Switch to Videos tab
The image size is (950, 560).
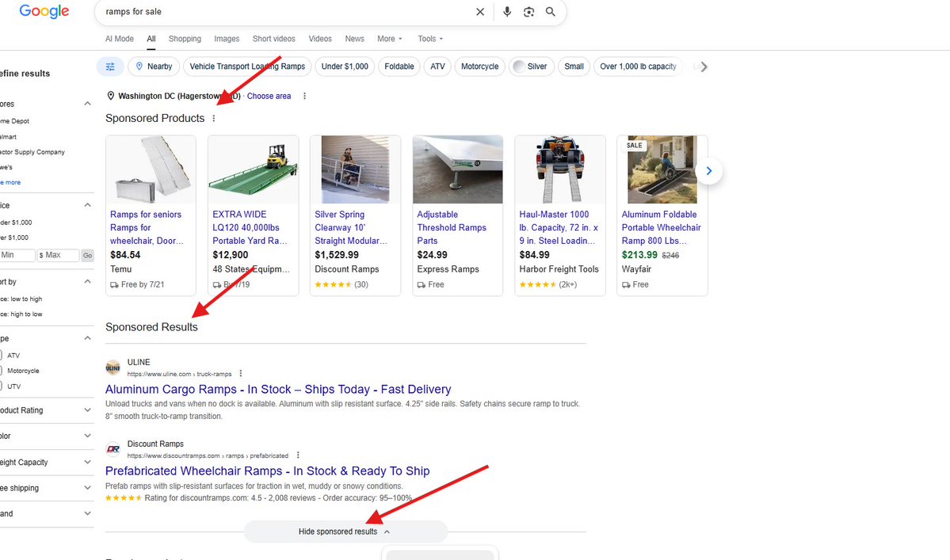coord(320,39)
